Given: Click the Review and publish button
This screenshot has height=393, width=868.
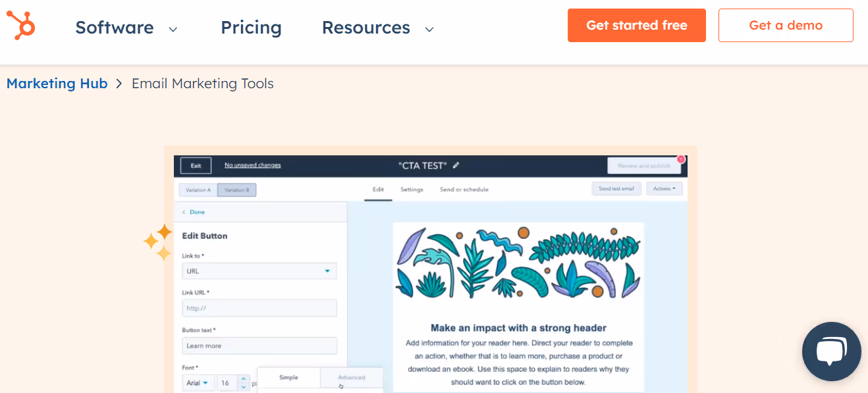Looking at the screenshot, I should point(644,166).
